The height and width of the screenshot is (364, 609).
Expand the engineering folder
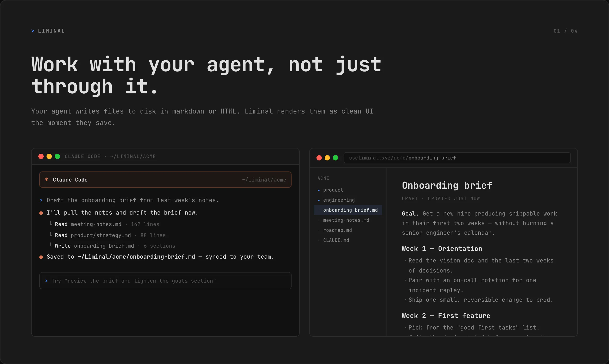(348, 200)
